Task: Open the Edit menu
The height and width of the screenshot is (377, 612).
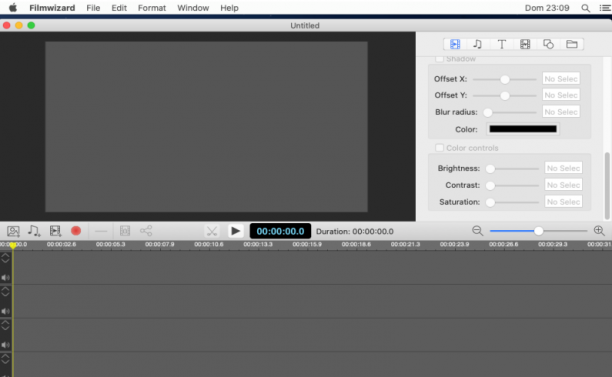Action: coord(119,8)
